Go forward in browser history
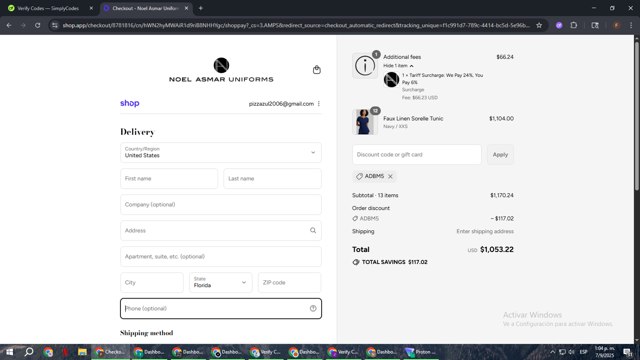Screen dimensions: 640x360 [x=23, y=25]
